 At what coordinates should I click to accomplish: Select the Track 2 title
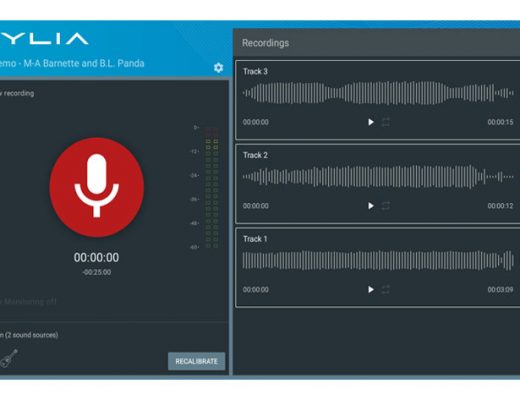click(255, 155)
